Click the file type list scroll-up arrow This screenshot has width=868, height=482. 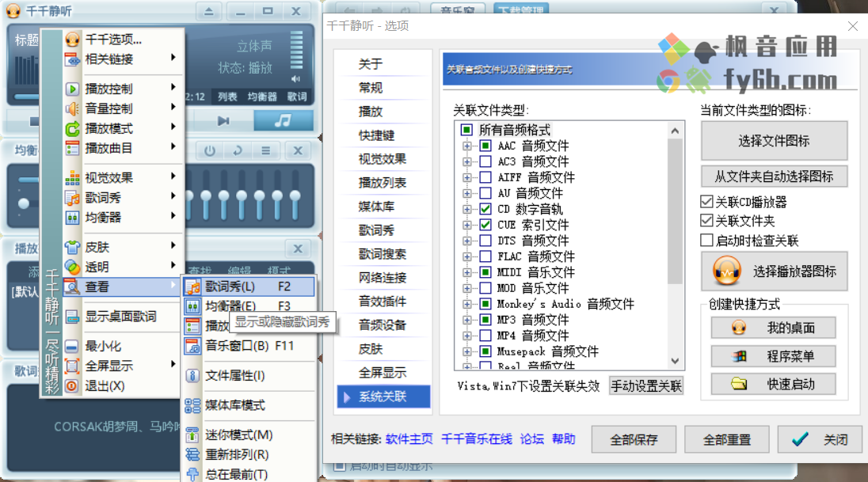click(675, 131)
